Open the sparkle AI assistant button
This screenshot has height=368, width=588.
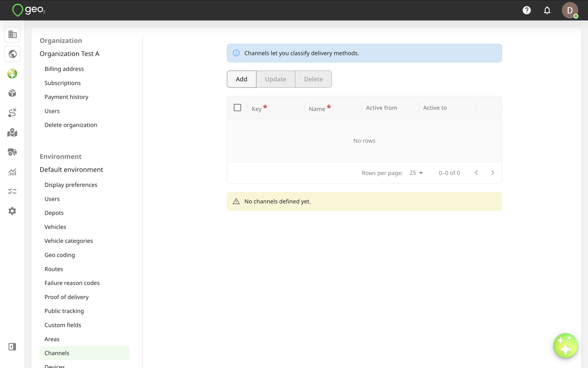pyautogui.click(x=565, y=345)
